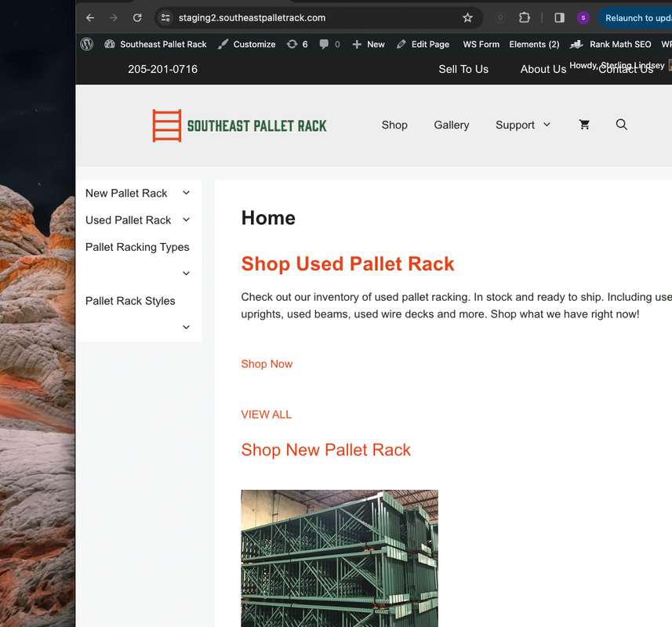Viewport: 672px width, 627px height.
Task: Click the VIEW ALL link
Action: click(x=266, y=415)
